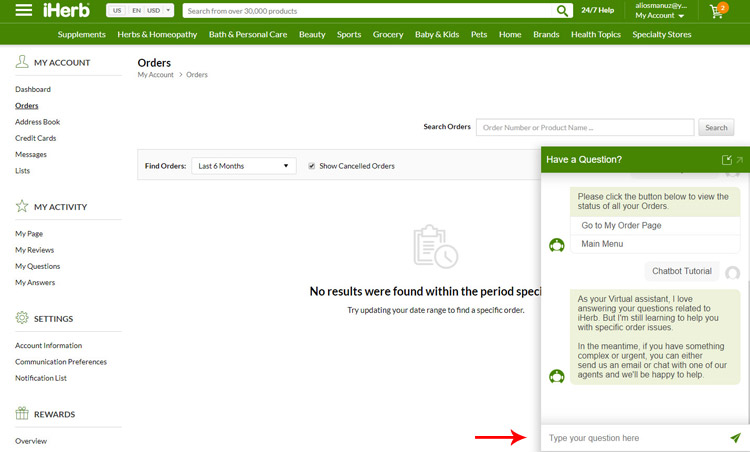
Task: Open Orders in the sidebar
Action: [26, 105]
